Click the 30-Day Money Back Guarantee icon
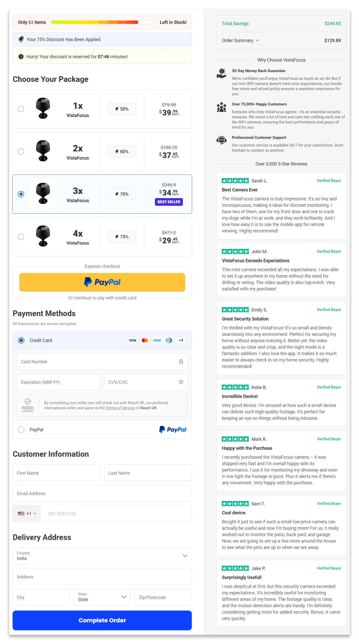This screenshot has width=359, height=644. (222, 73)
